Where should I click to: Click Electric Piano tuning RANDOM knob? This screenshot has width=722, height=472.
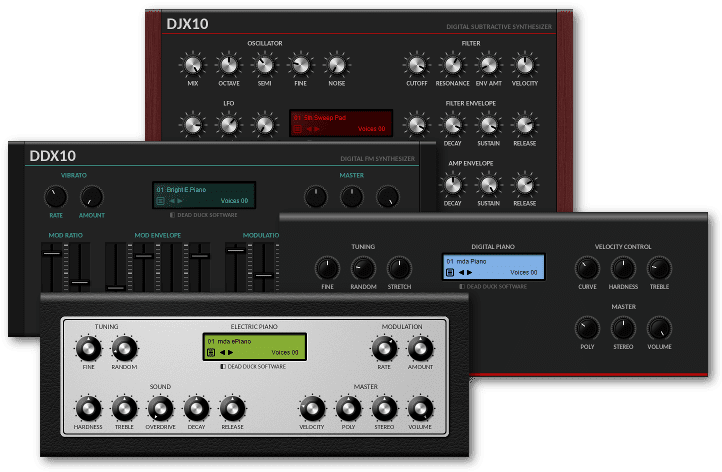124,349
